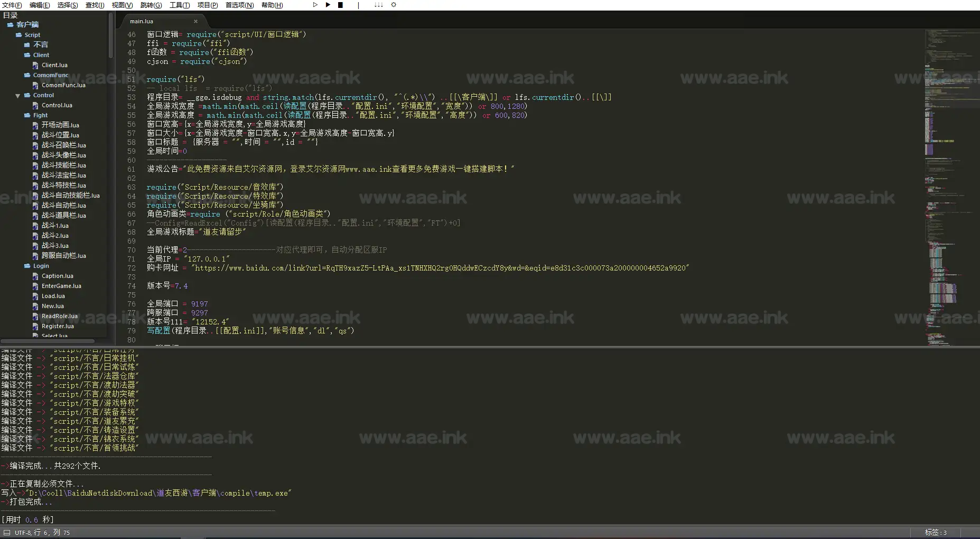Click the code minimap on the right
The width and height of the screenshot is (980, 539).
(x=951, y=188)
